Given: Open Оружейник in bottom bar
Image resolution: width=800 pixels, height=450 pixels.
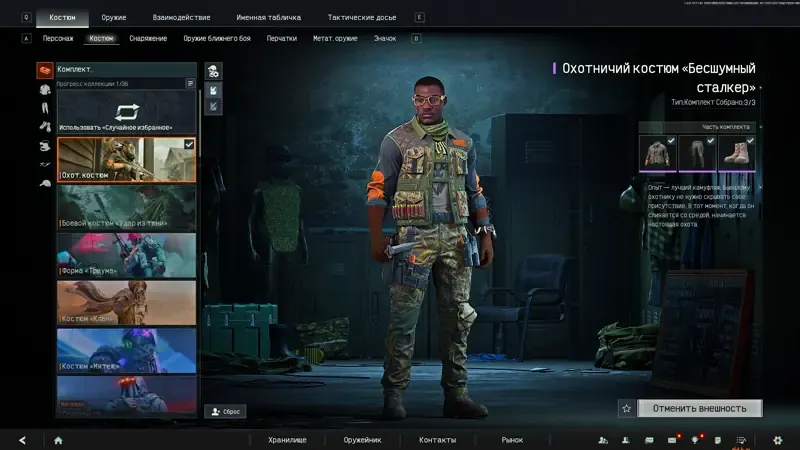Looking at the screenshot, I should pos(362,440).
